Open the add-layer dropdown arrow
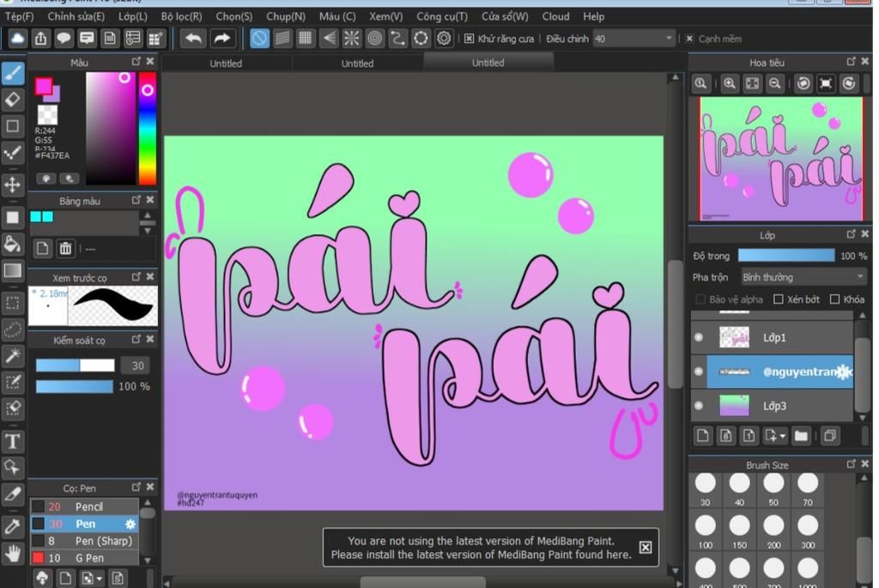 tap(783, 436)
